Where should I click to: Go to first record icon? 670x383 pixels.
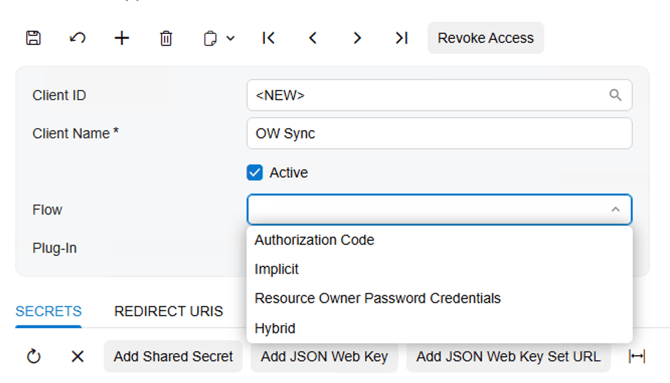pyautogui.click(x=268, y=38)
